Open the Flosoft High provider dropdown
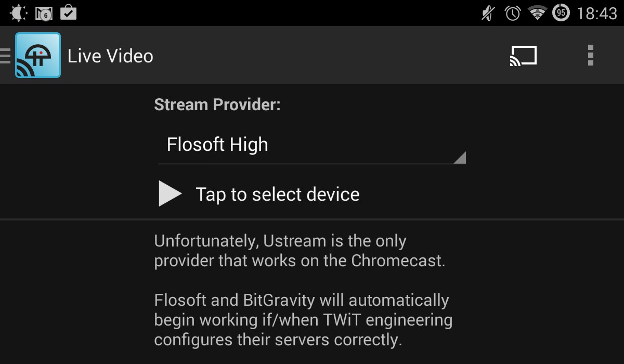The width and height of the screenshot is (624, 364). click(312, 145)
